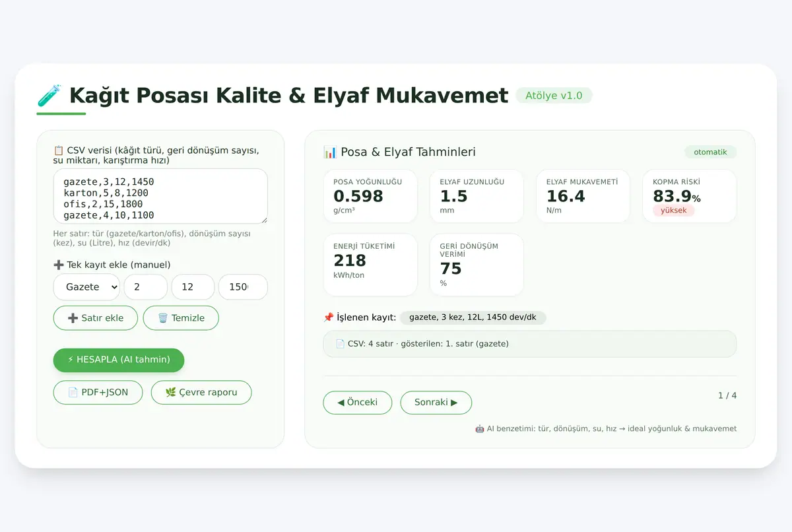792x532 pixels.
Task: Click the clipboard icon beside CSV verisi label
Action: point(58,150)
